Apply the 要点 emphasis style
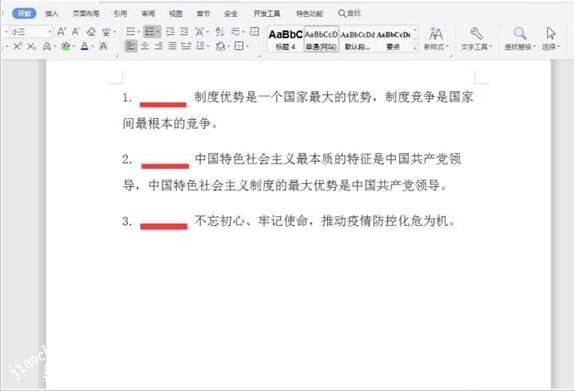The width and height of the screenshot is (575, 391). tap(393, 39)
